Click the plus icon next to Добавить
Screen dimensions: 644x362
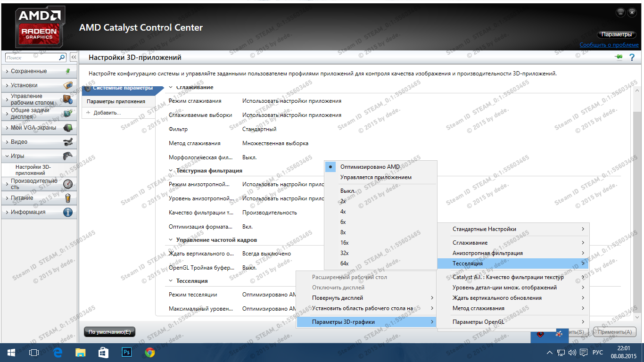pos(88,113)
